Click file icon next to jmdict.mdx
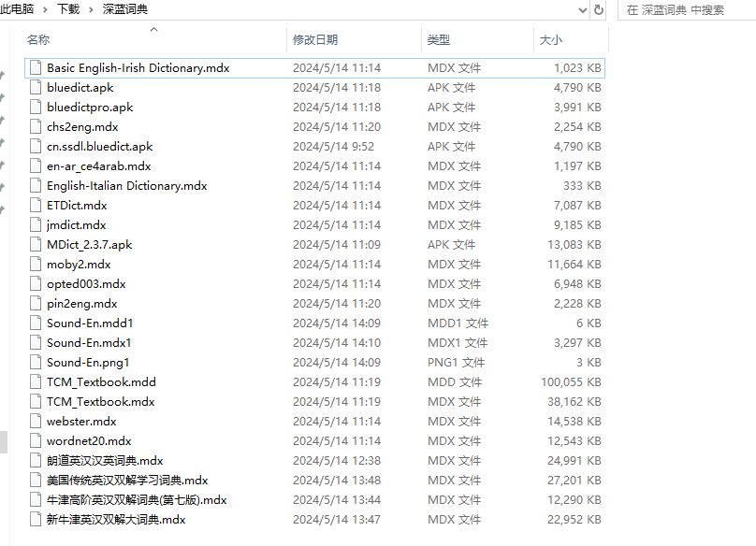Viewport: 756px width, 546px height. (x=36, y=225)
